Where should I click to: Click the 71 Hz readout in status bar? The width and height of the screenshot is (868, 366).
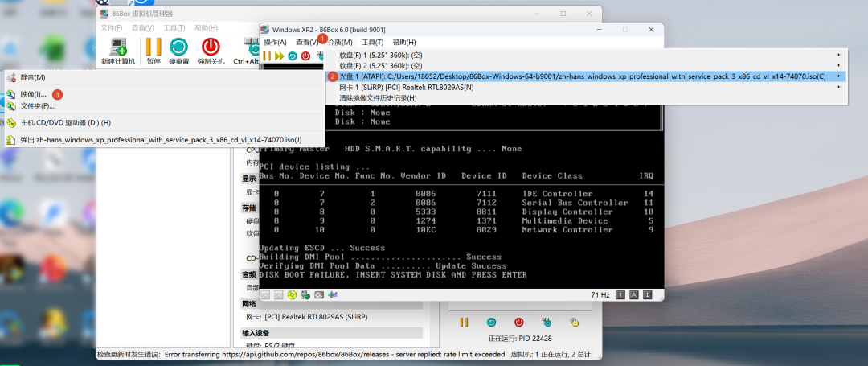pos(600,295)
